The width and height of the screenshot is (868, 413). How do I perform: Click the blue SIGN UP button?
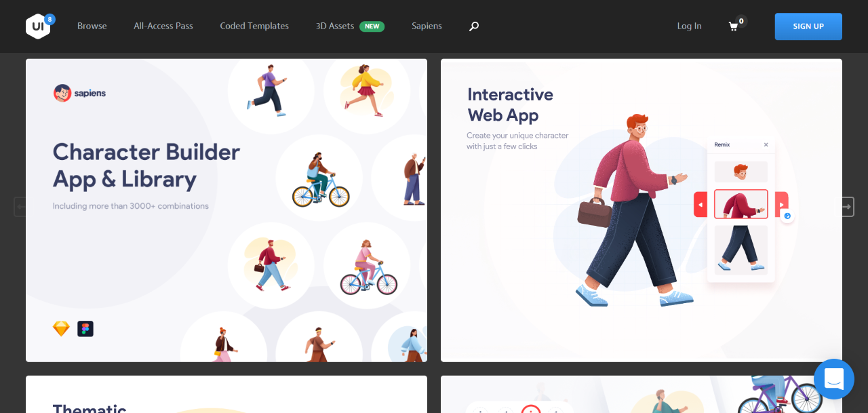[x=808, y=26]
